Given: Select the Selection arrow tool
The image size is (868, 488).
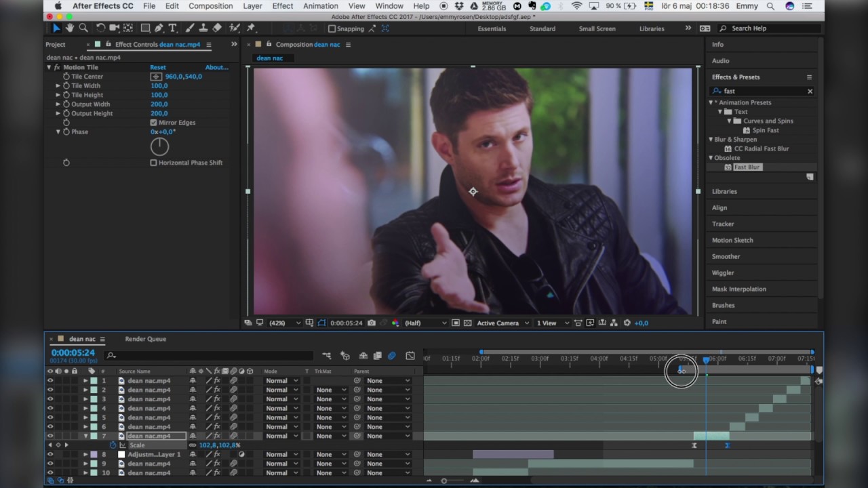Looking at the screenshot, I should (56, 28).
